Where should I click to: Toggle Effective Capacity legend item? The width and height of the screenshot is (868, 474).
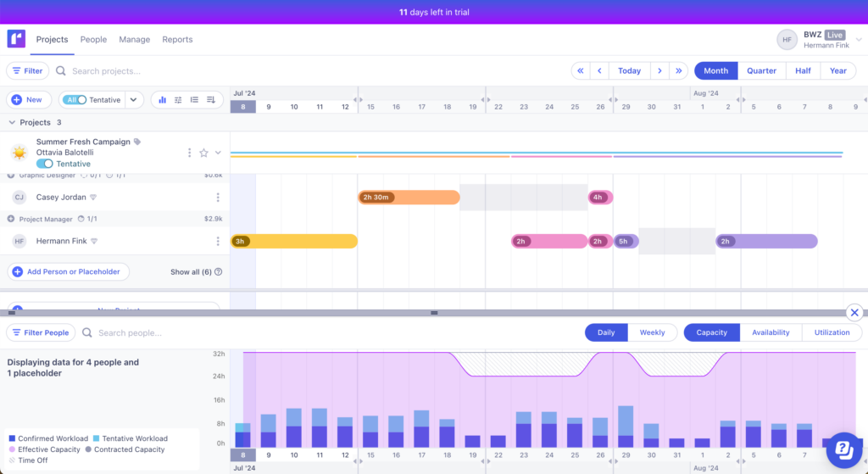point(44,449)
